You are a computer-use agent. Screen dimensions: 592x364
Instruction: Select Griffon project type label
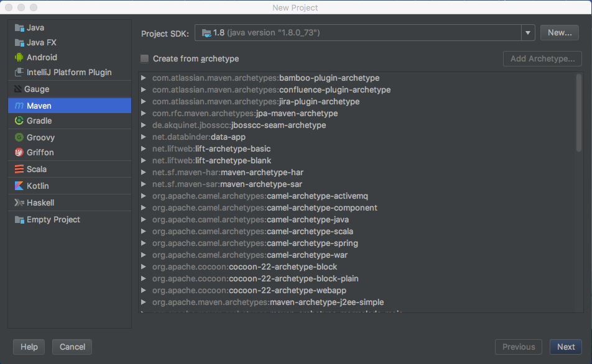point(40,152)
